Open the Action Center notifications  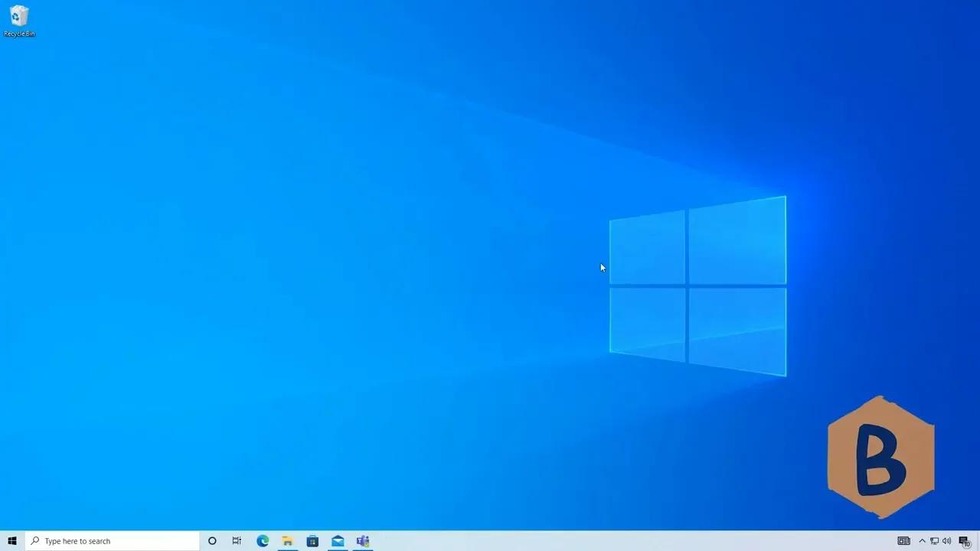pos(963,541)
